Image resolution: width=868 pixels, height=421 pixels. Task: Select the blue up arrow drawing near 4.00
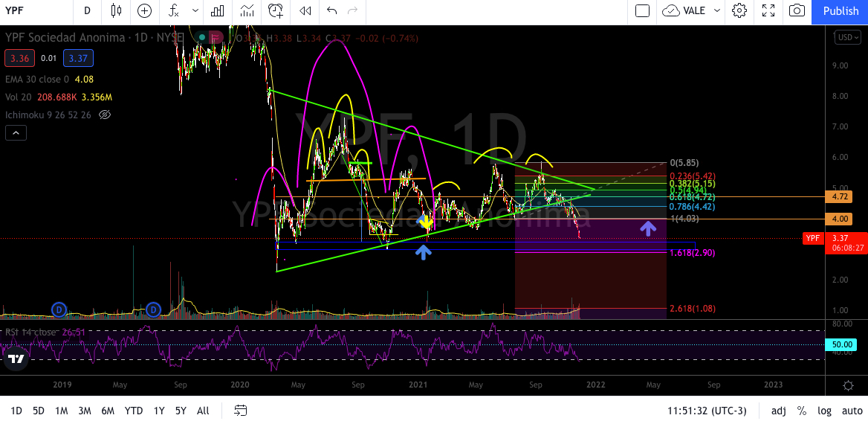click(648, 228)
